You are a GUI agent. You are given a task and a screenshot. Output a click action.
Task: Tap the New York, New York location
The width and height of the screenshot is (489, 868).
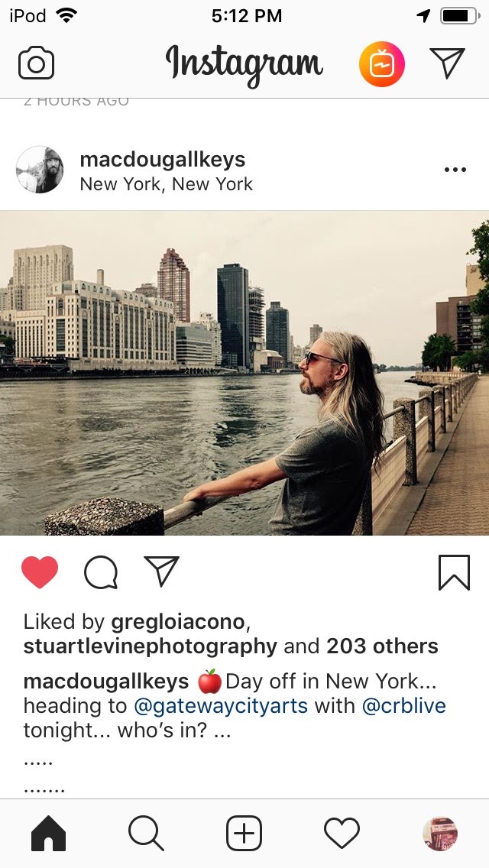click(x=166, y=184)
